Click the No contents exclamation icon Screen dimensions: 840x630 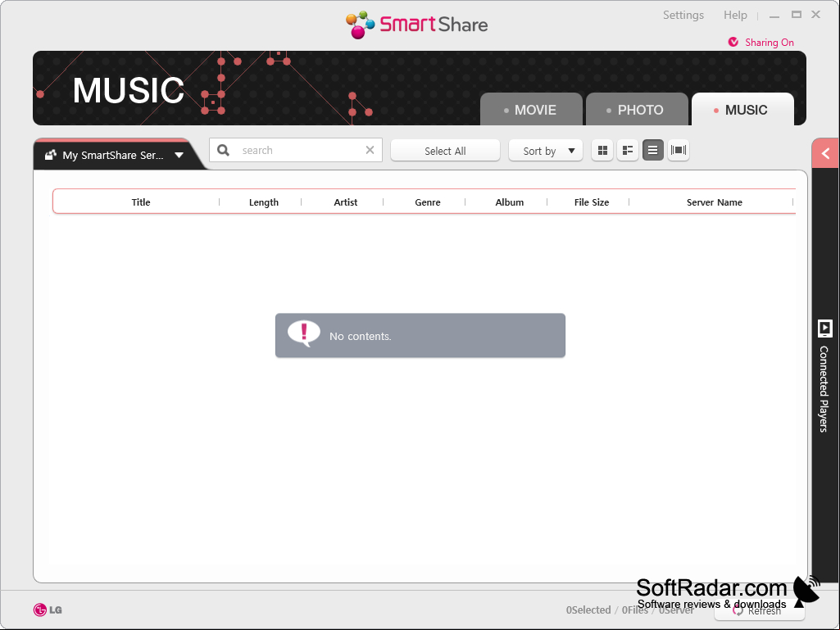[304, 333]
